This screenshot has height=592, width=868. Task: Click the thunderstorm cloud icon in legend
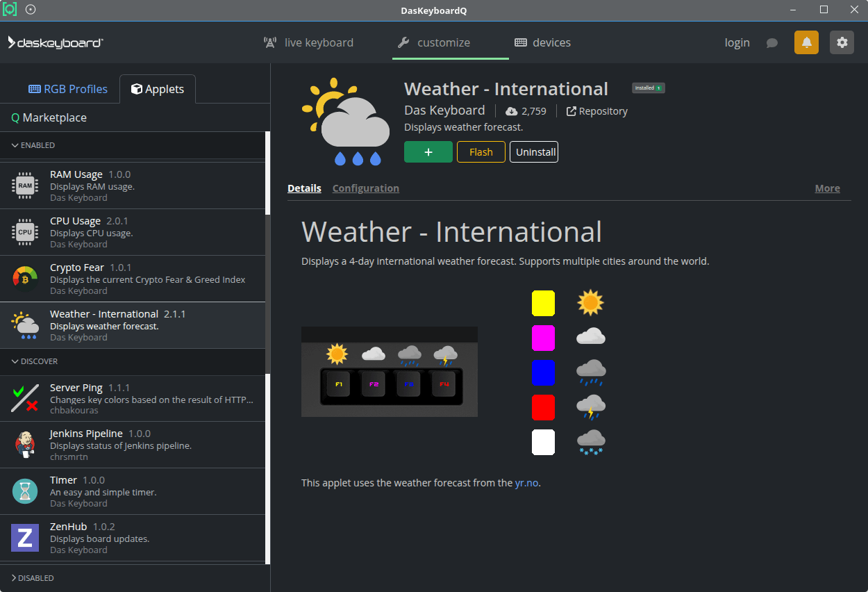(590, 407)
